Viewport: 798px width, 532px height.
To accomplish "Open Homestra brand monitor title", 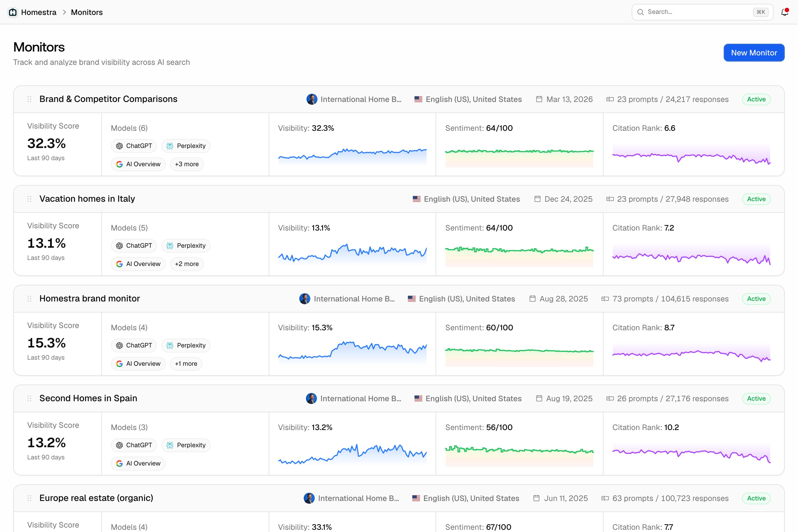I will (89, 299).
